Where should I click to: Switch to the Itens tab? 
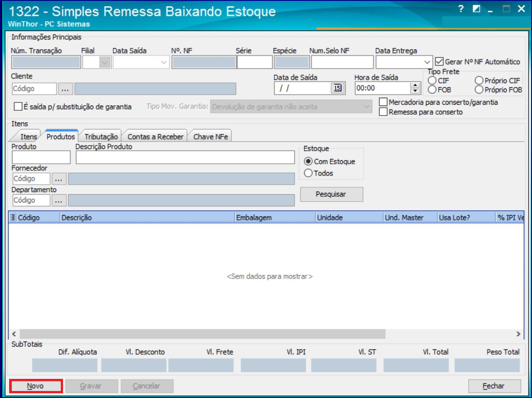pyautogui.click(x=26, y=136)
